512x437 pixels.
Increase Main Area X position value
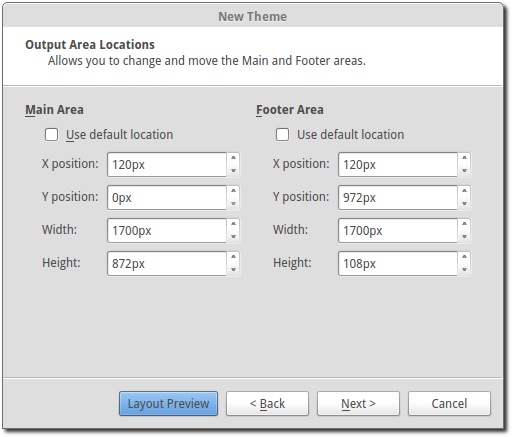[233, 158]
